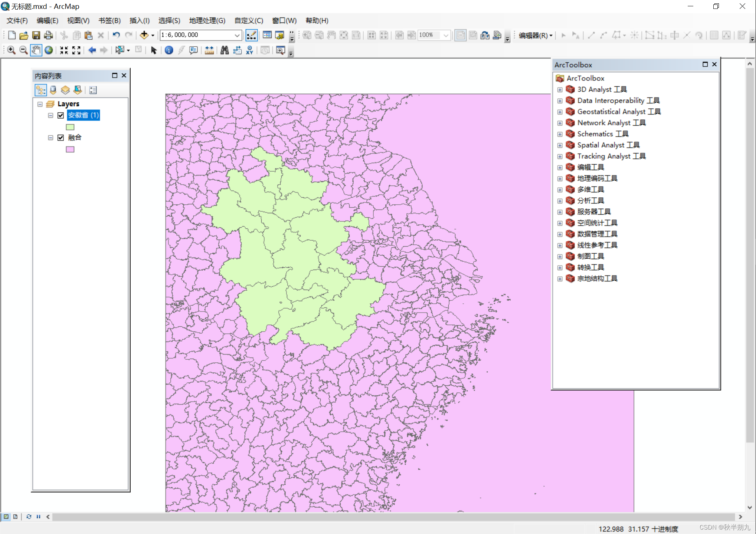Click the pink 融合 layer symbol swatch
This screenshot has width=756, height=534.
pos(70,149)
